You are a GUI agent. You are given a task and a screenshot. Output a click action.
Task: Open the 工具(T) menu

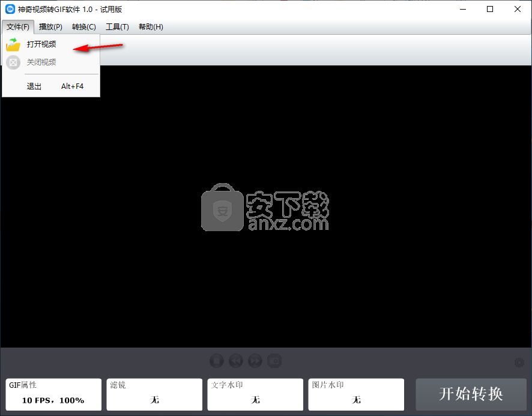pos(118,27)
